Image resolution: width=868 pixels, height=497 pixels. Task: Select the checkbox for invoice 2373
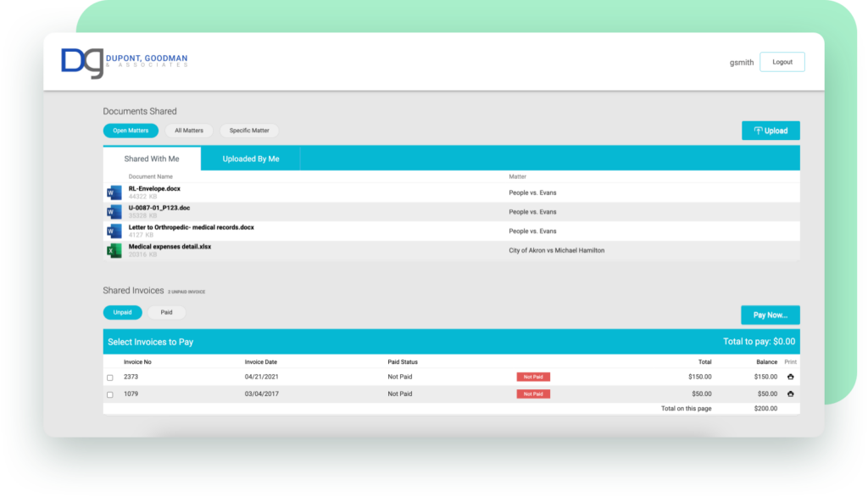(109, 377)
